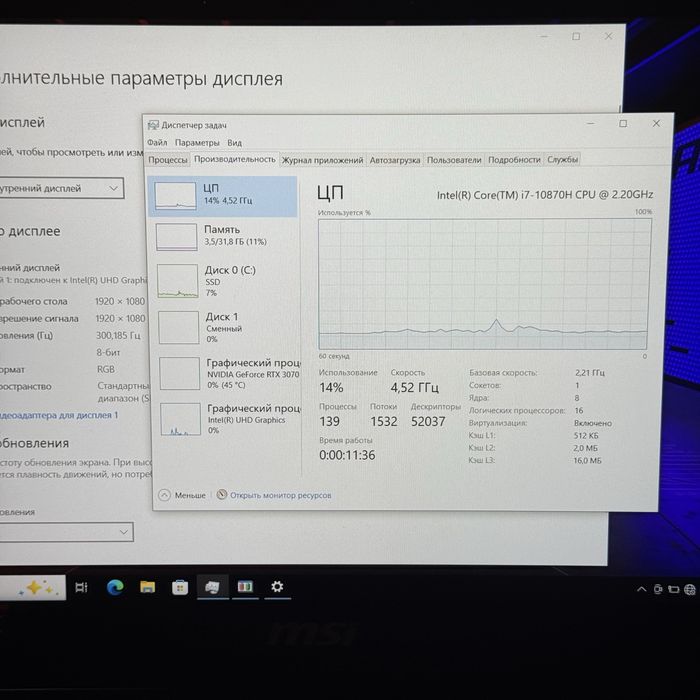Click the Task Manager title bar icon
Screen dimensions: 700x700
click(x=153, y=125)
